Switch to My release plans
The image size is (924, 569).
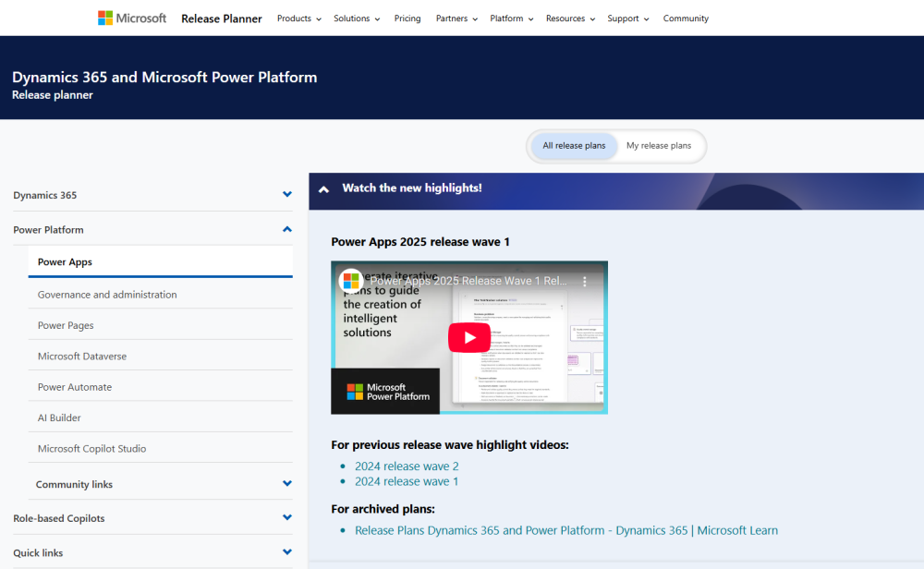[658, 145]
